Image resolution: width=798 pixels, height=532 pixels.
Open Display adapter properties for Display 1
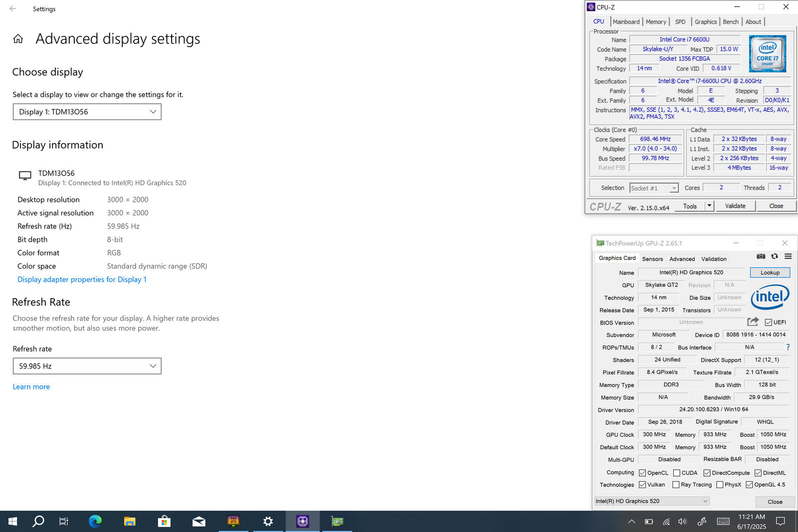tap(82, 280)
